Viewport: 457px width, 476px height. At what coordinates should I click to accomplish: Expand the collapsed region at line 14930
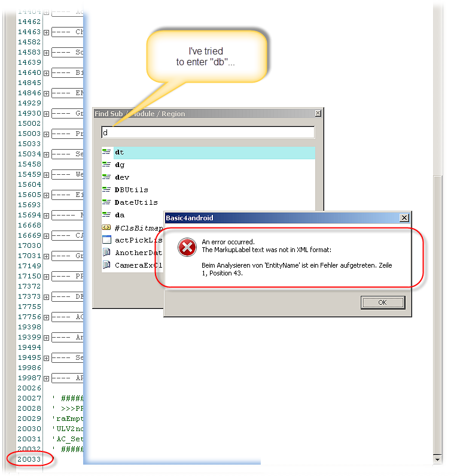click(x=47, y=114)
